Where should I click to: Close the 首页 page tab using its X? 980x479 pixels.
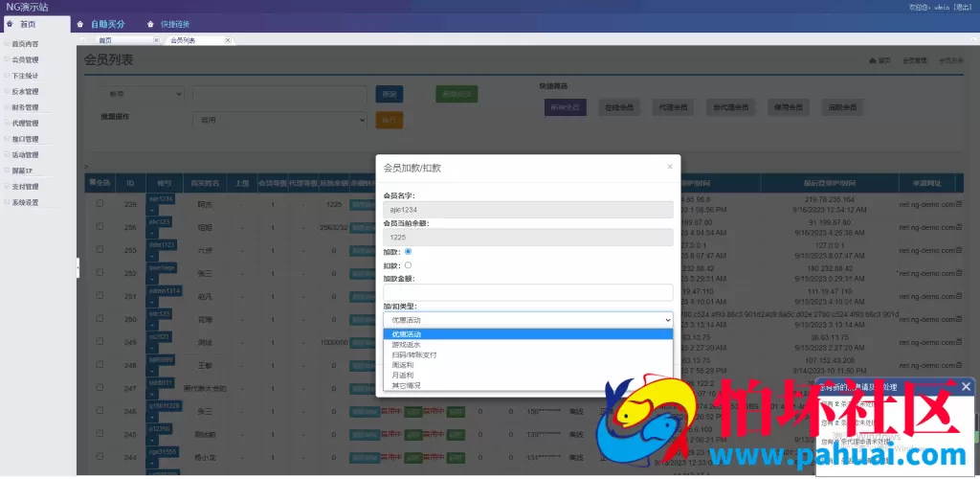(x=156, y=40)
